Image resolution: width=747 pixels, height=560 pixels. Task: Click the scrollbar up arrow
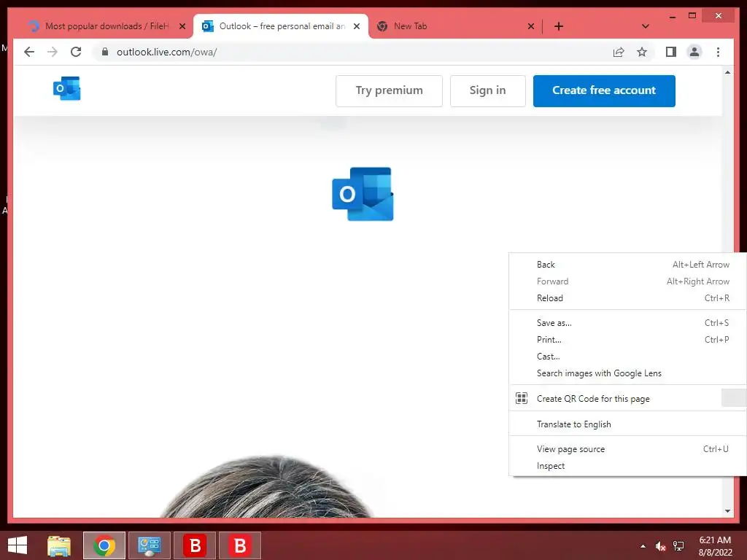coord(727,72)
